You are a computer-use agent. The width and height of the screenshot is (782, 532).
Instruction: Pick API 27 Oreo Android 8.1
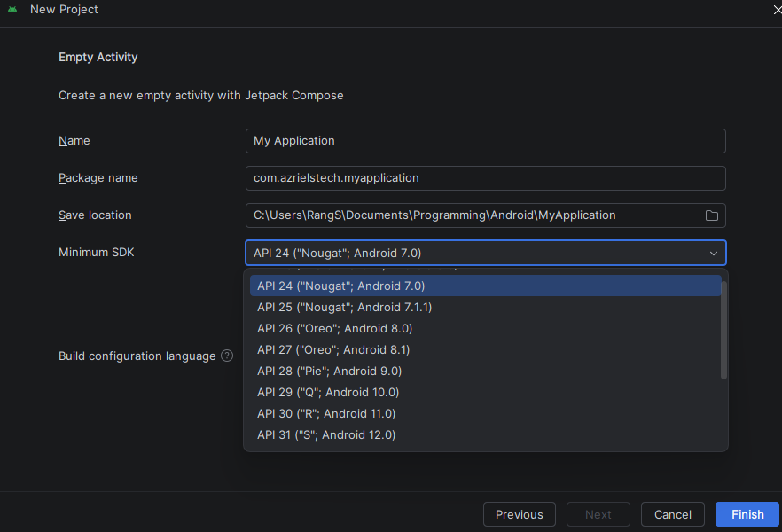tap(485, 349)
